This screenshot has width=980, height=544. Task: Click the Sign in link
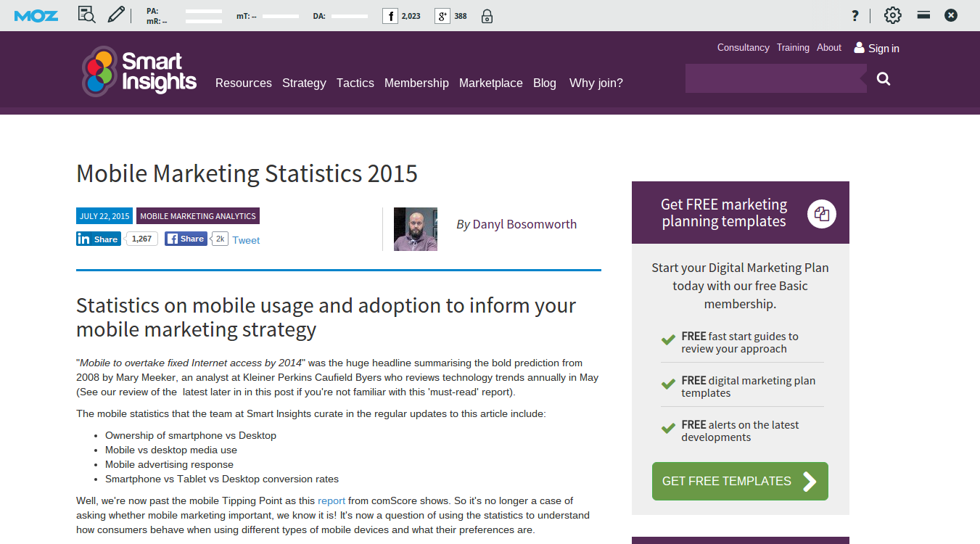coord(877,49)
